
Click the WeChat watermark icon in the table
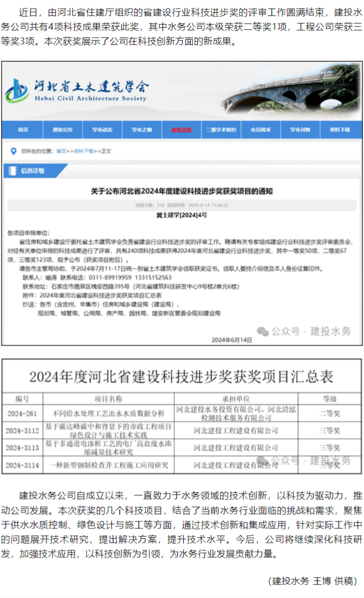(x=262, y=459)
